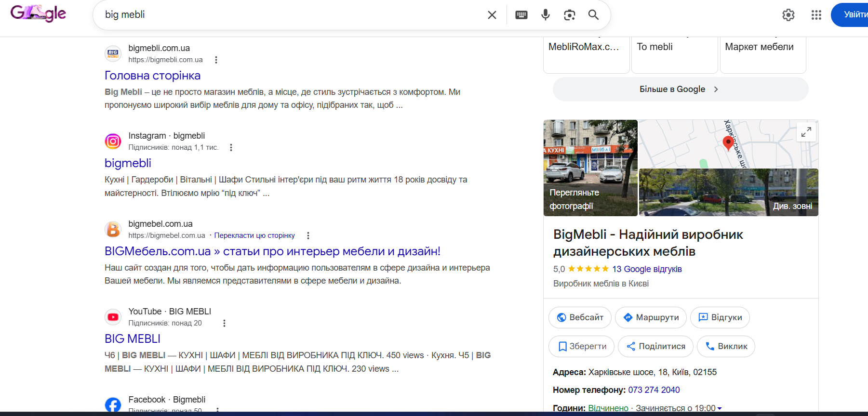The image size is (868, 416).
Task: Click 'YouTube · BIG MEBLI' source name
Action: [170, 312]
